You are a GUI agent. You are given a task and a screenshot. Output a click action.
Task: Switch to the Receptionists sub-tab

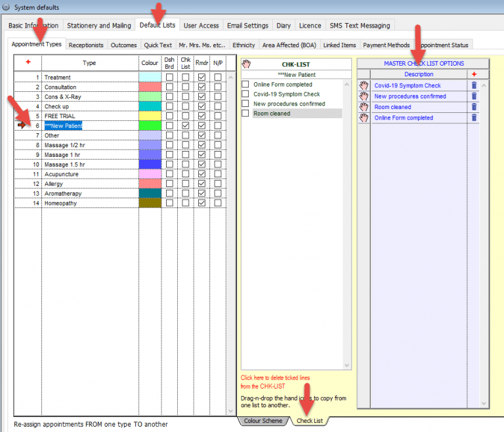click(x=86, y=45)
